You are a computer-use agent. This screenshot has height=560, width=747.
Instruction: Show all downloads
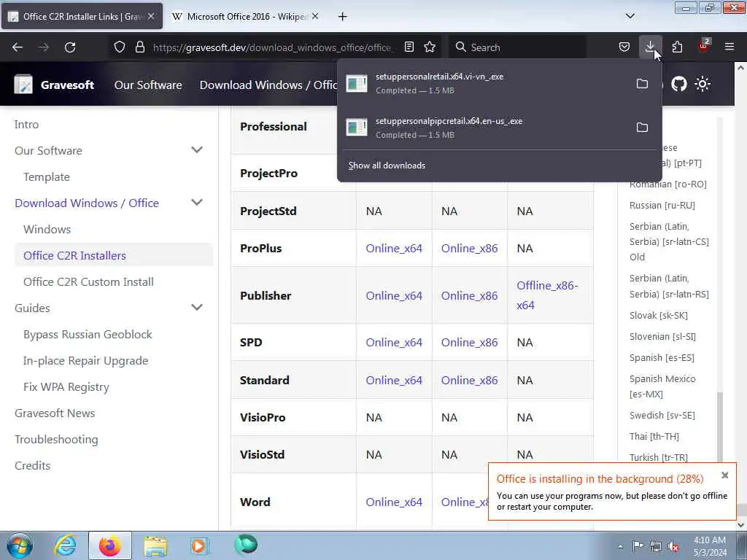coord(387,166)
